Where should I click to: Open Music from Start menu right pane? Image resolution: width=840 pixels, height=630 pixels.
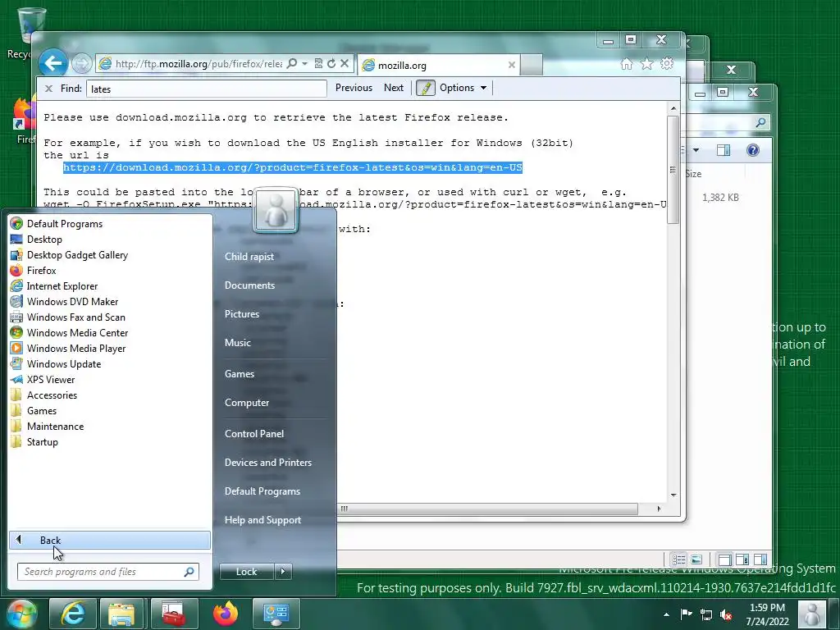[237, 342]
